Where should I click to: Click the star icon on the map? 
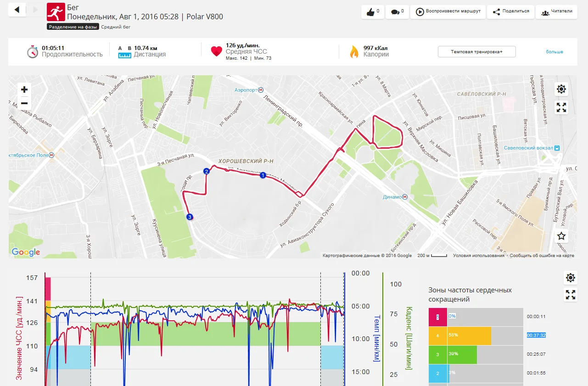(561, 236)
